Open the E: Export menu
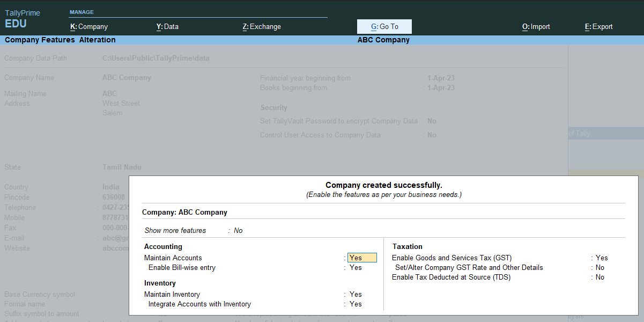The image size is (644, 322). (599, 26)
